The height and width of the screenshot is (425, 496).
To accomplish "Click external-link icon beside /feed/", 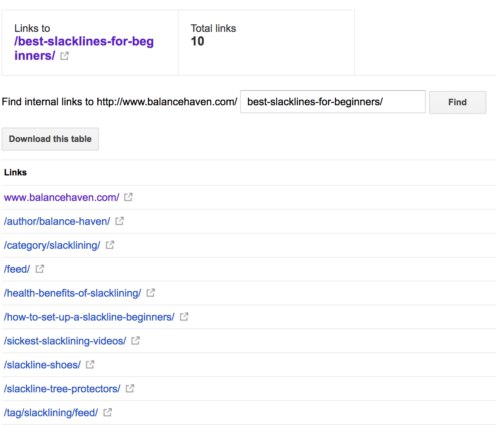I will click(x=40, y=269).
